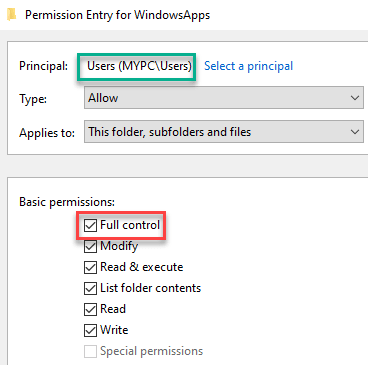The height and width of the screenshot is (365, 368).
Task: Toggle the Read & execute checkbox
Action: (x=90, y=267)
